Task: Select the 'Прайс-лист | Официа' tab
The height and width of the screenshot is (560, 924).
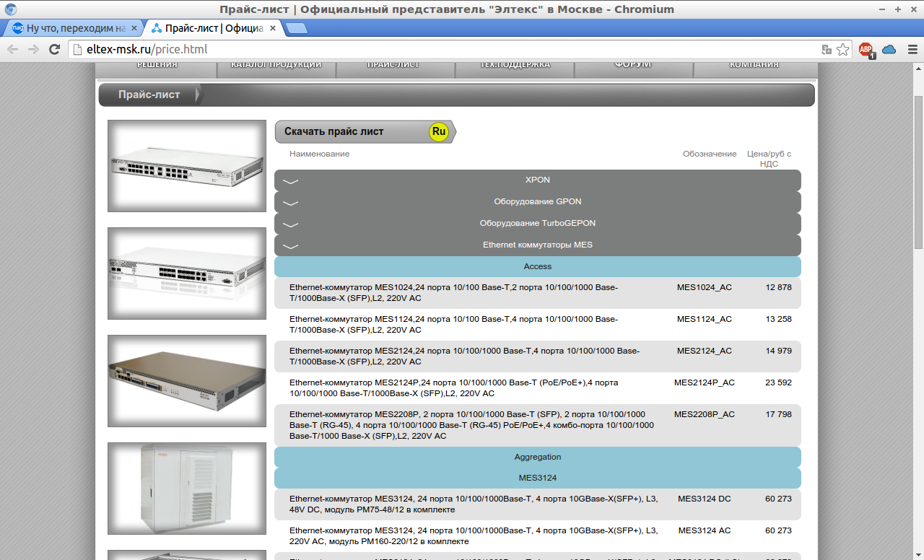Action: pos(212,29)
